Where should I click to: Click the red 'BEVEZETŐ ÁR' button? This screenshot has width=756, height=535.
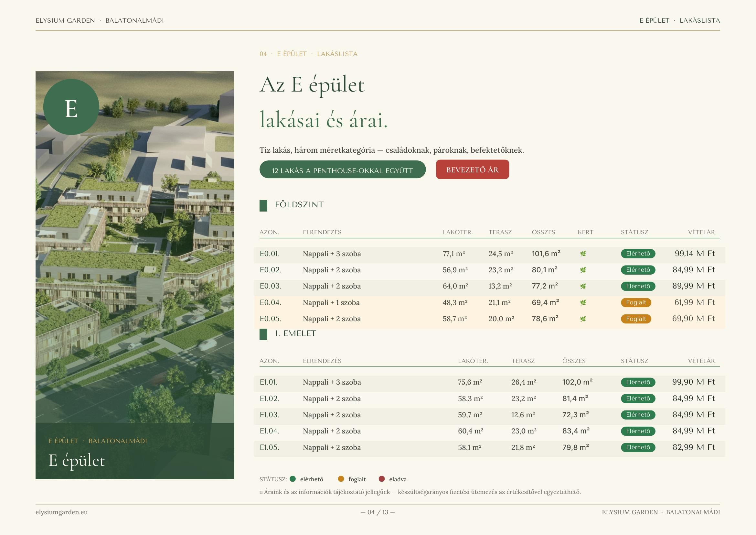click(473, 170)
